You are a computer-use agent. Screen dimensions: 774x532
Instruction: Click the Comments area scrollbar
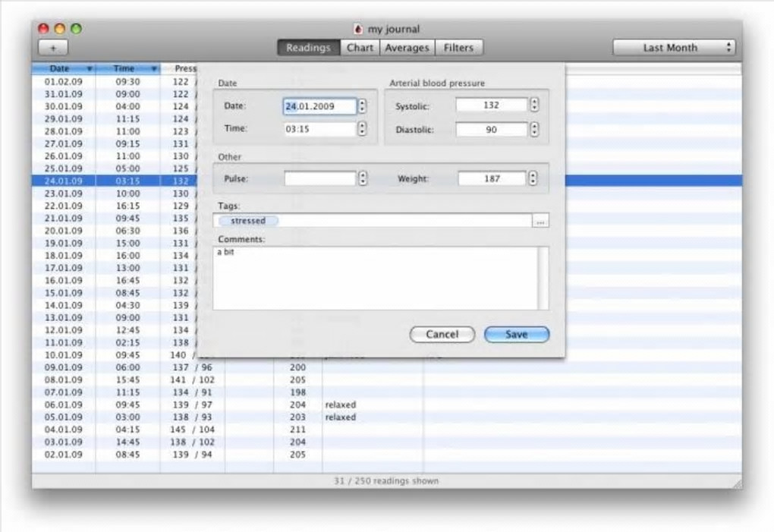pyautogui.click(x=543, y=279)
